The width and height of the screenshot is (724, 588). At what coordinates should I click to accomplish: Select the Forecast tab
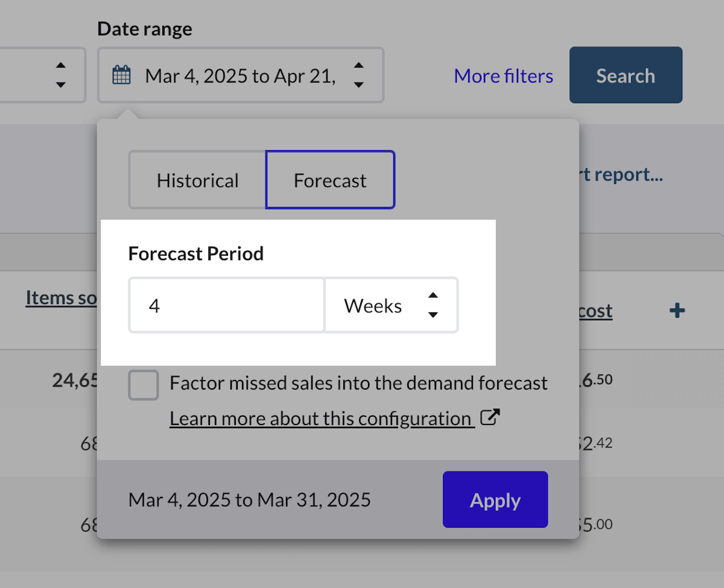(x=330, y=180)
